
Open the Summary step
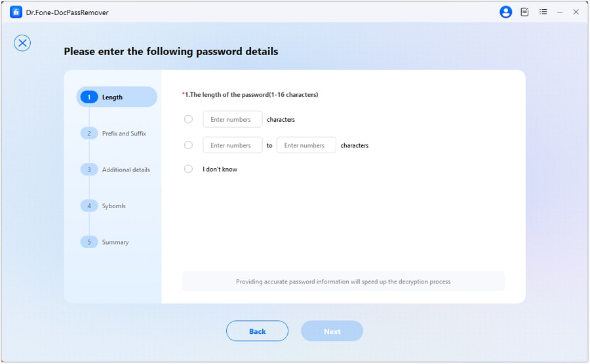pos(115,242)
